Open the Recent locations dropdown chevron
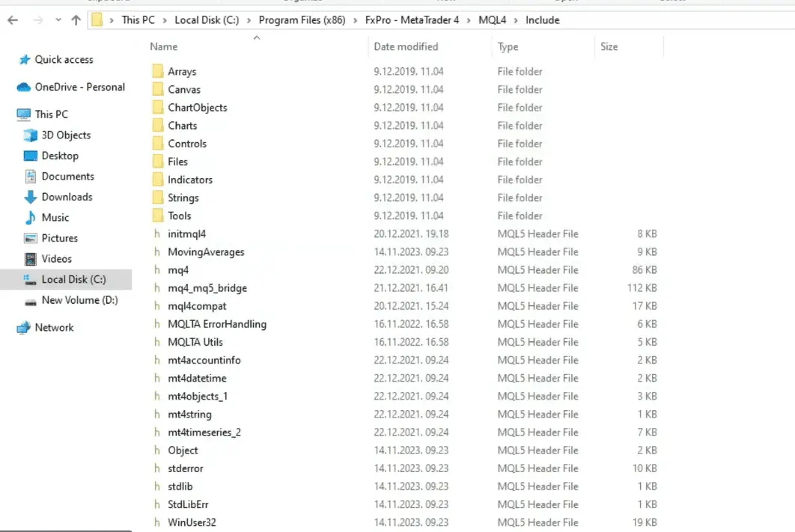This screenshot has height=532, width=795. [x=57, y=21]
